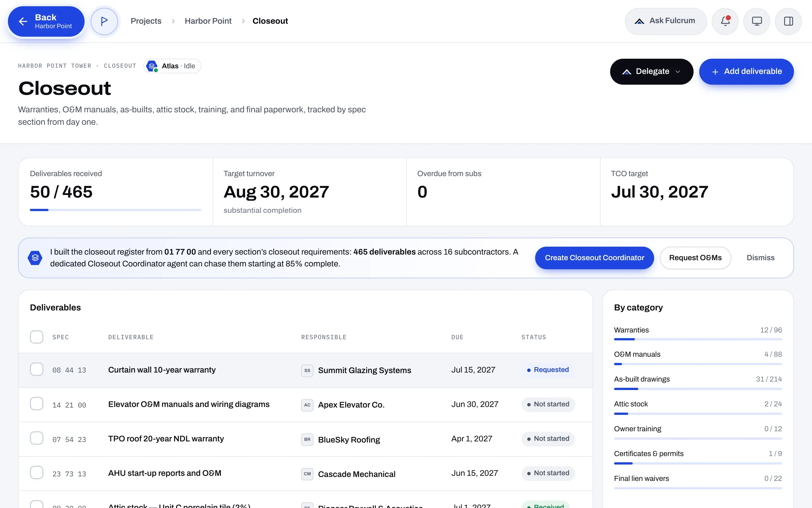Viewport: 812px width, 508px height.
Task: Dismiss the closeout register banner
Action: [x=760, y=258]
